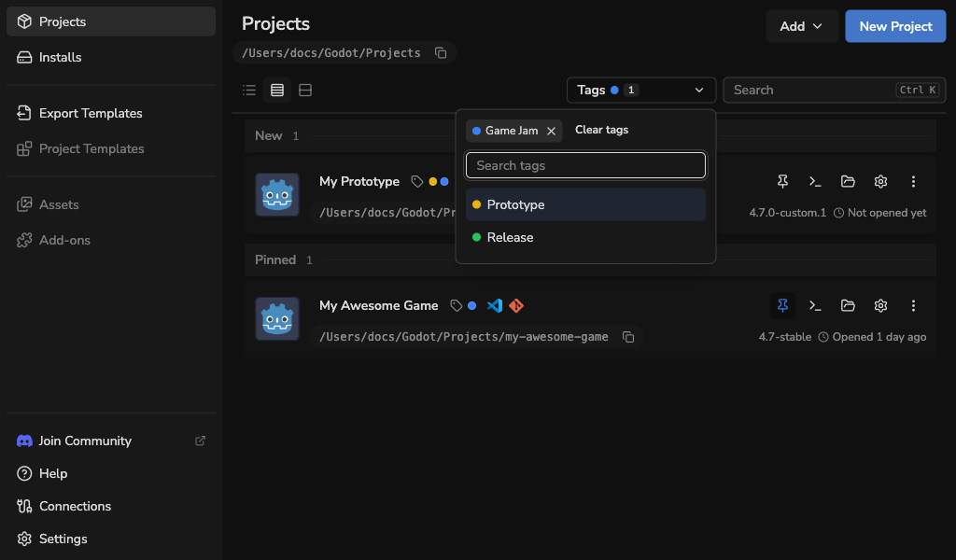Click the 4.7.0-custom.1 version label
Viewport: 956px width, 560px height.
[x=788, y=213]
